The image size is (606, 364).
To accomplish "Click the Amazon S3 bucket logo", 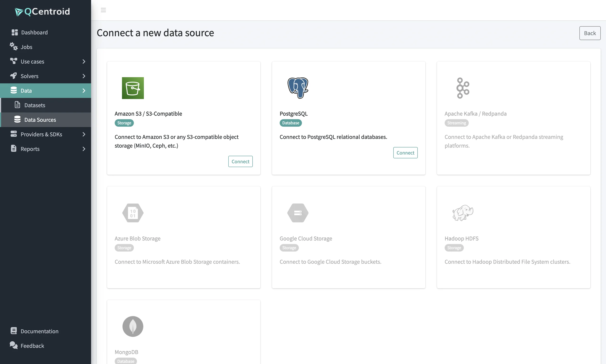I will click(133, 88).
